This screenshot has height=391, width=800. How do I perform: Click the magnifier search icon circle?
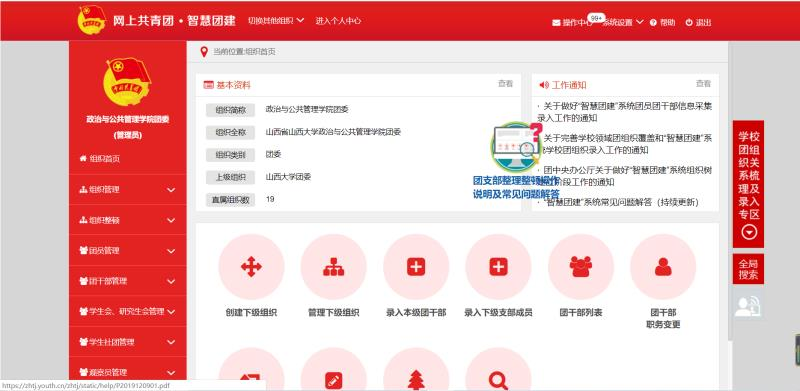[498, 377]
